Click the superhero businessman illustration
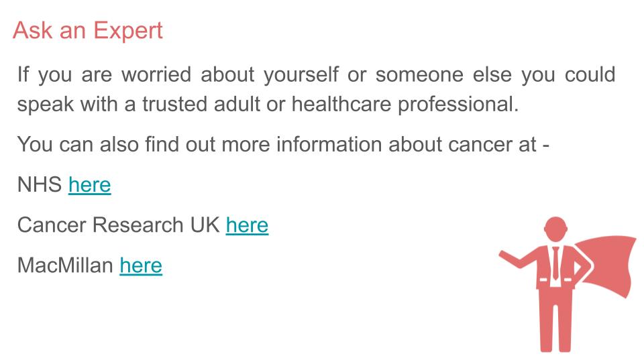The image size is (644, 362). tap(555, 282)
